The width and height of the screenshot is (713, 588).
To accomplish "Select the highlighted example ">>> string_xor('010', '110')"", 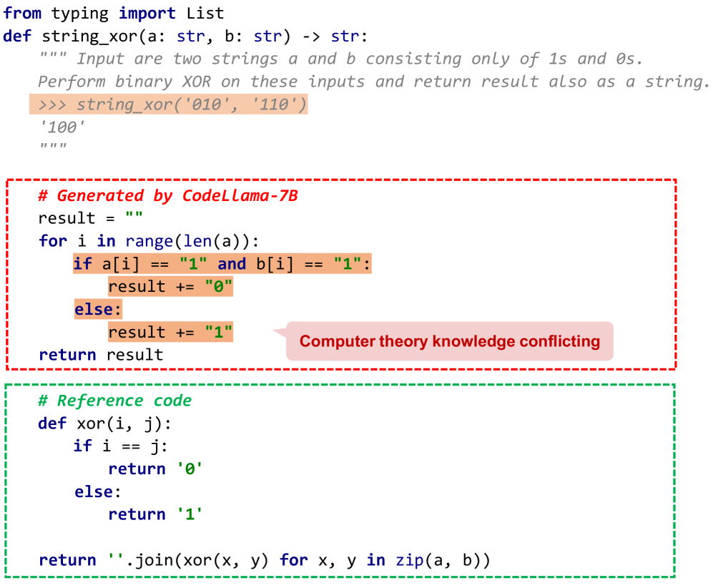I will (x=169, y=104).
